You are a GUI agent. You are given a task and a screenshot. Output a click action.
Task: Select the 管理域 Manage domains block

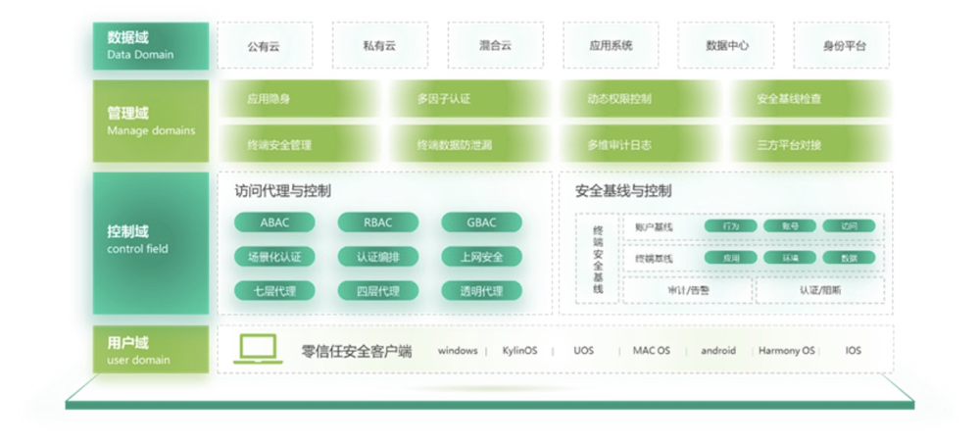151,121
